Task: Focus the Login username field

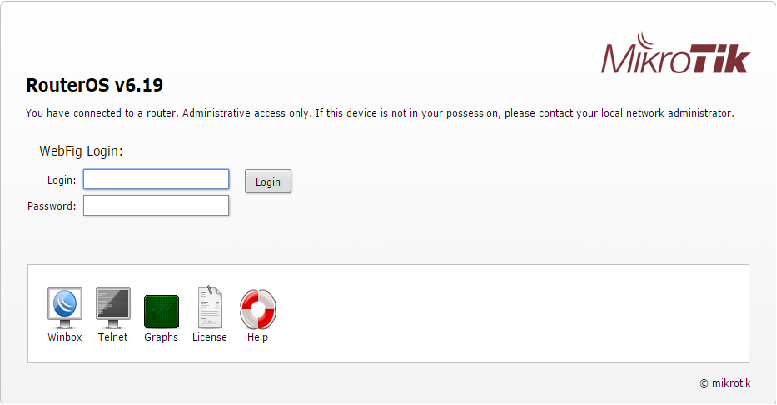Action: 156,179
